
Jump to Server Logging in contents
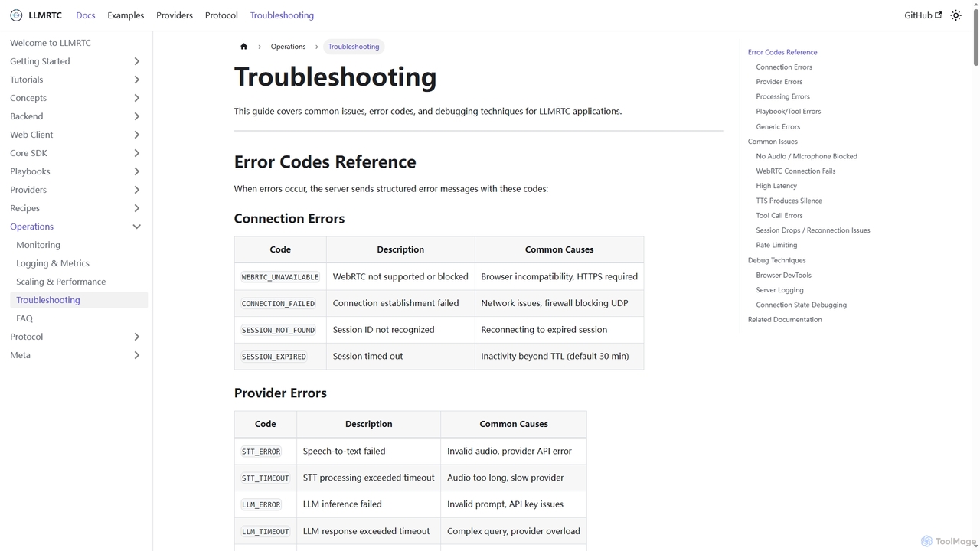(779, 290)
